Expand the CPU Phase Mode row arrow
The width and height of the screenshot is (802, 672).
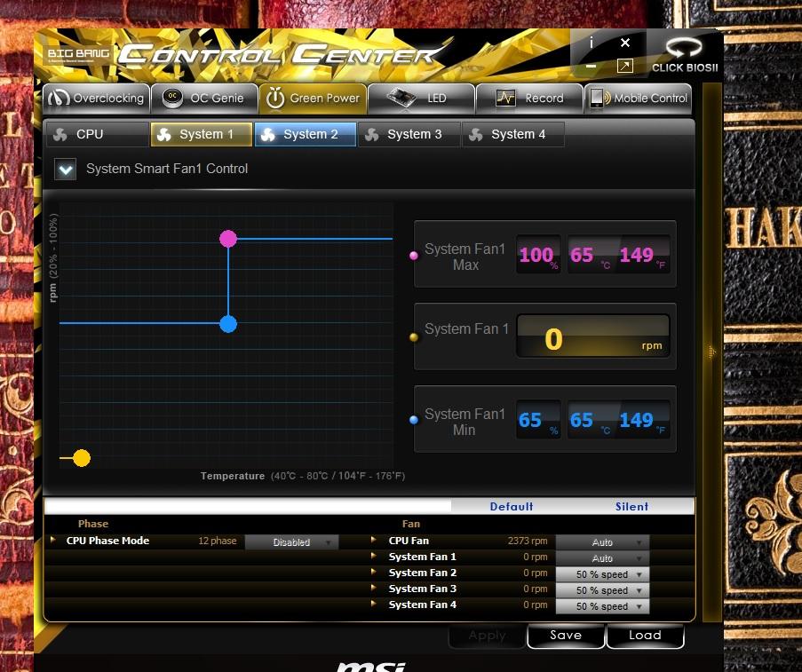pyautogui.click(x=53, y=540)
